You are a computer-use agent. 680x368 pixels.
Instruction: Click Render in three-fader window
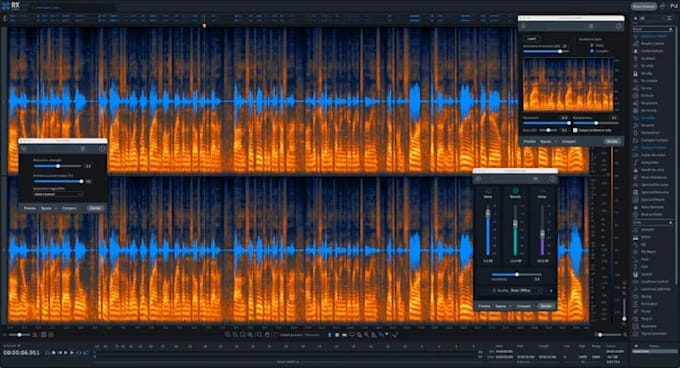click(x=546, y=306)
